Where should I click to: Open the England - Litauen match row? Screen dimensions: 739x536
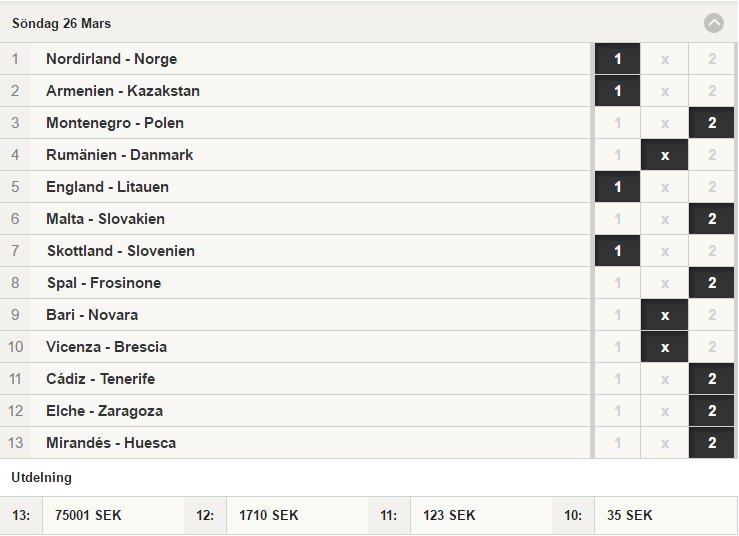(x=295, y=187)
